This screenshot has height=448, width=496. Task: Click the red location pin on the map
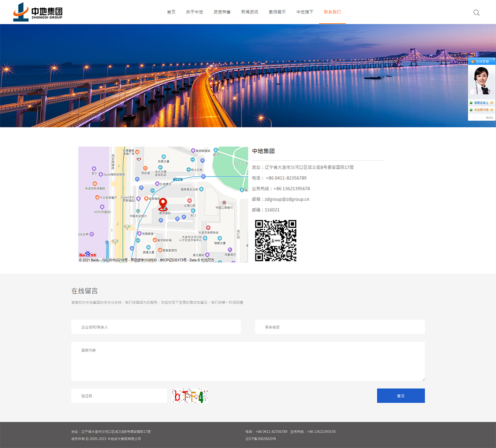(163, 204)
